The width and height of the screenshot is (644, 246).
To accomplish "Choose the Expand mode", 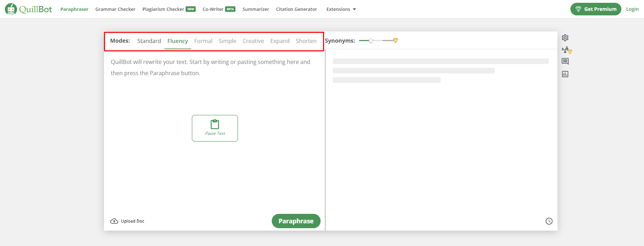I will click(x=280, y=41).
